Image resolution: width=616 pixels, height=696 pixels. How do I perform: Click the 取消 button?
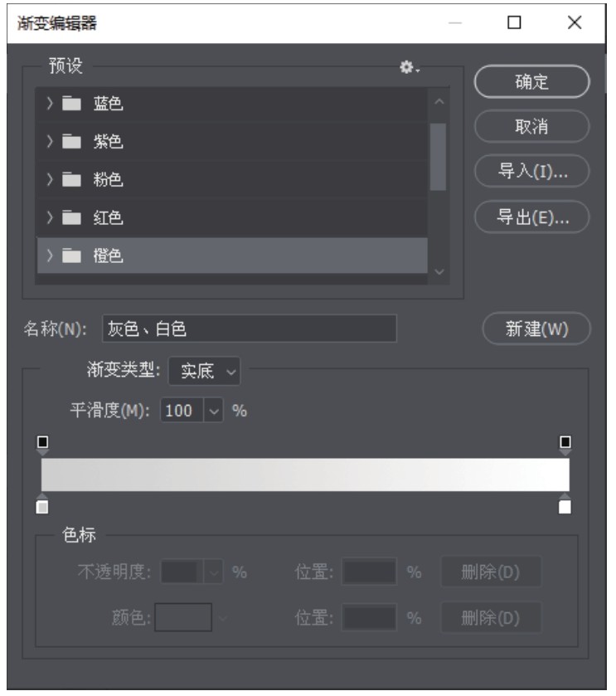point(531,126)
